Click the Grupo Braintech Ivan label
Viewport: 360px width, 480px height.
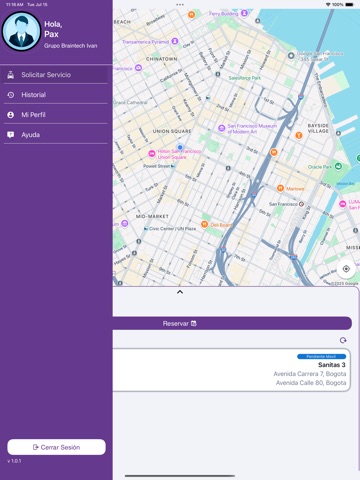[x=71, y=46]
